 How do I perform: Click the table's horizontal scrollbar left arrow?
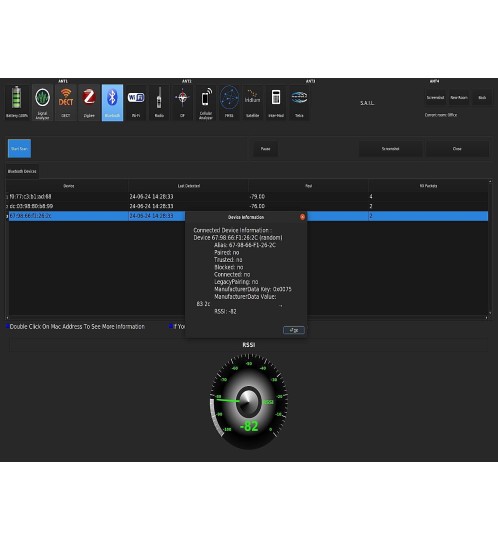pyautogui.click(x=7, y=317)
